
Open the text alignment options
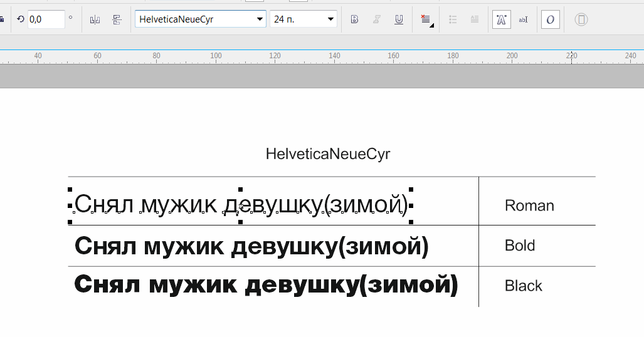tap(426, 19)
